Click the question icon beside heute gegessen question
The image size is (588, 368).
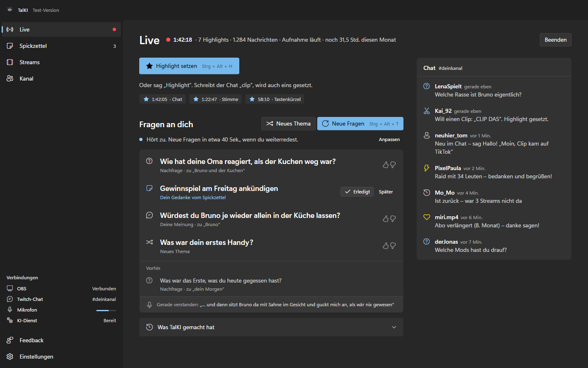tap(149, 280)
